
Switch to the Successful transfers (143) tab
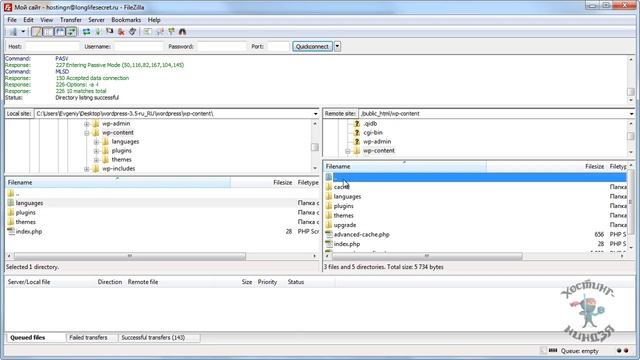[153, 338]
